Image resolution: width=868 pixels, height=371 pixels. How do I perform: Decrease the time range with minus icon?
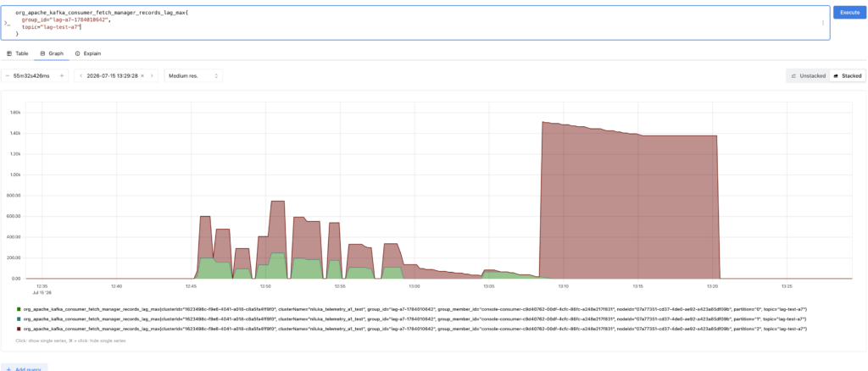[x=7, y=75]
